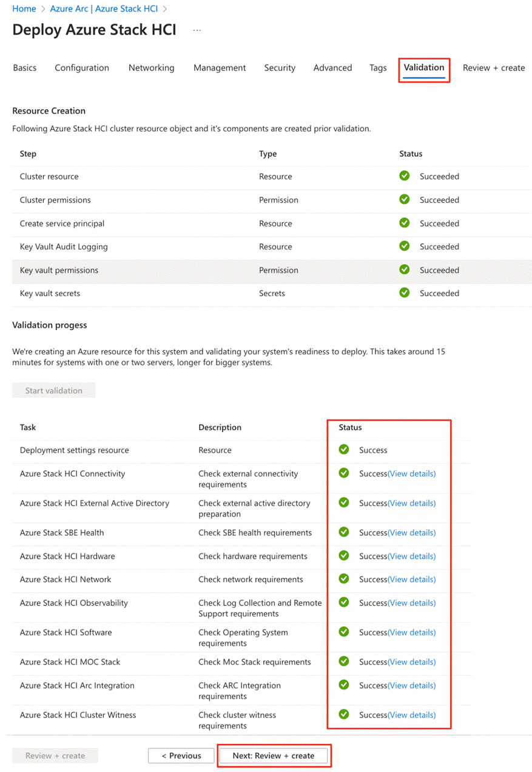The height and width of the screenshot is (772, 532).
Task: Click the success icon for HCI MOC Stack
Action: coord(344,661)
